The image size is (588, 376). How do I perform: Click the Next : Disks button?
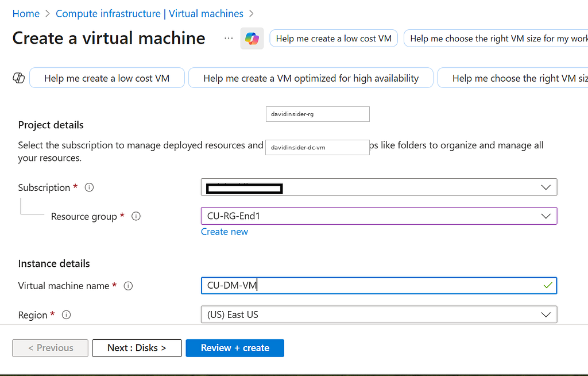(x=137, y=348)
